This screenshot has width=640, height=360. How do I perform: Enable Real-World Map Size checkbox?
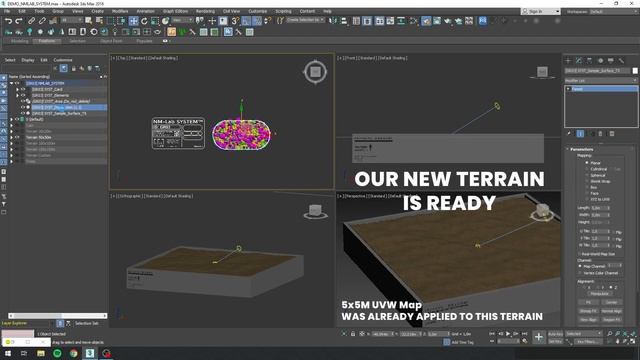coord(580,253)
